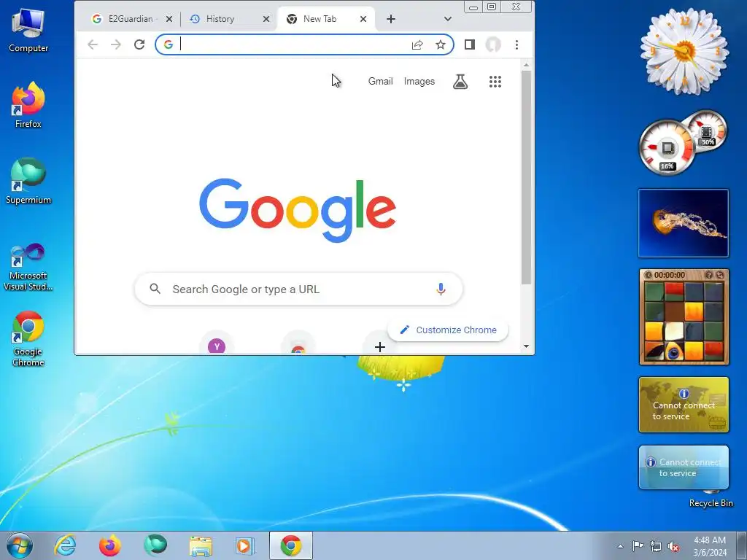Open the Google apps grid
Viewport: 747px width, 560px height.
coord(495,82)
